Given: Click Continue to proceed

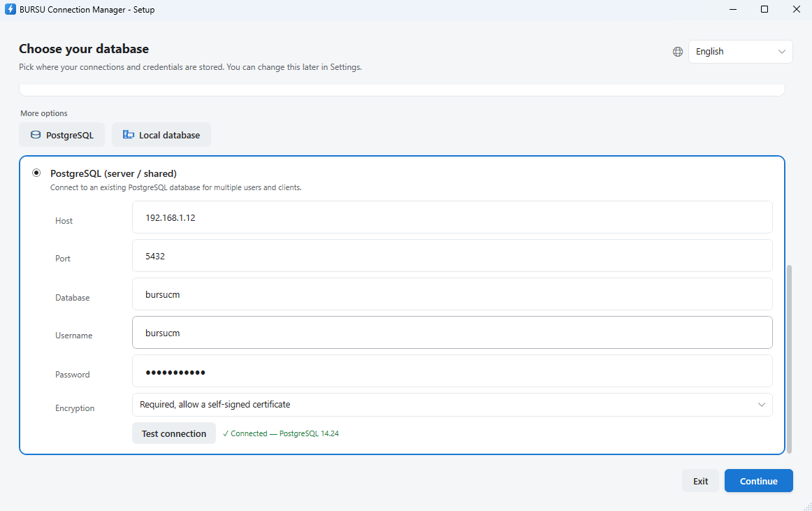Looking at the screenshot, I should tap(759, 481).
